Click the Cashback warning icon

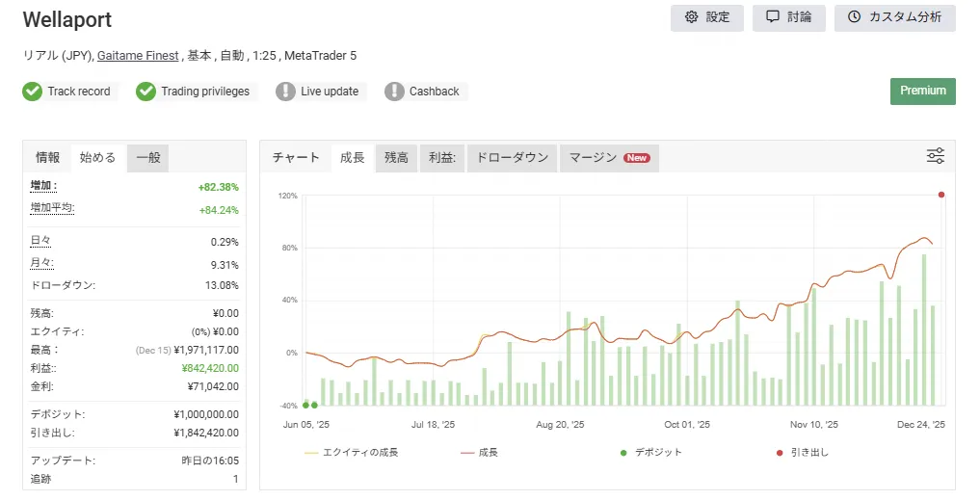[x=394, y=92]
